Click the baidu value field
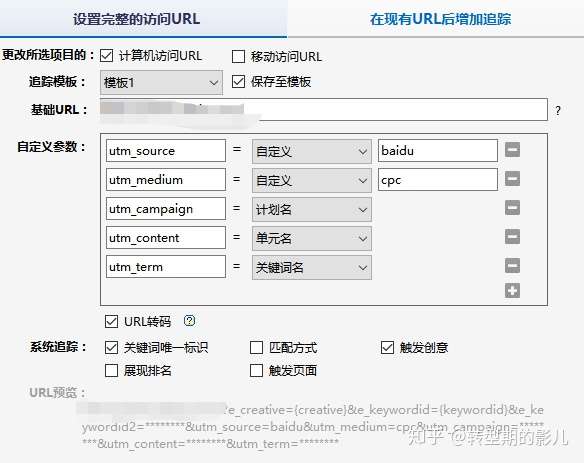The width and height of the screenshot is (584, 463). [438, 151]
